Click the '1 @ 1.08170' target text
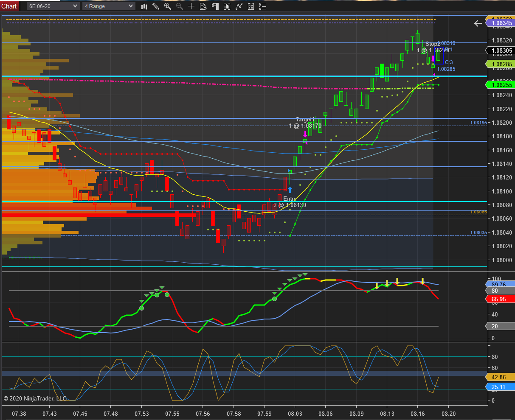The image size is (515, 420). point(305,126)
